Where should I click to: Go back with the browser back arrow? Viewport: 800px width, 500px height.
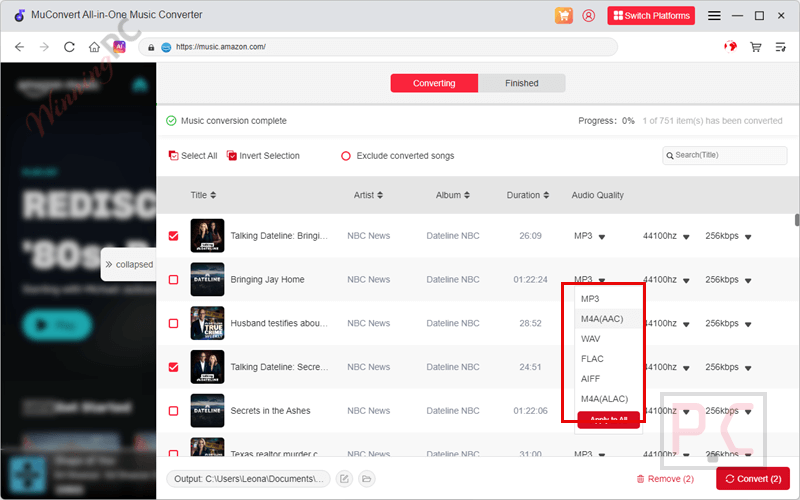point(19,47)
